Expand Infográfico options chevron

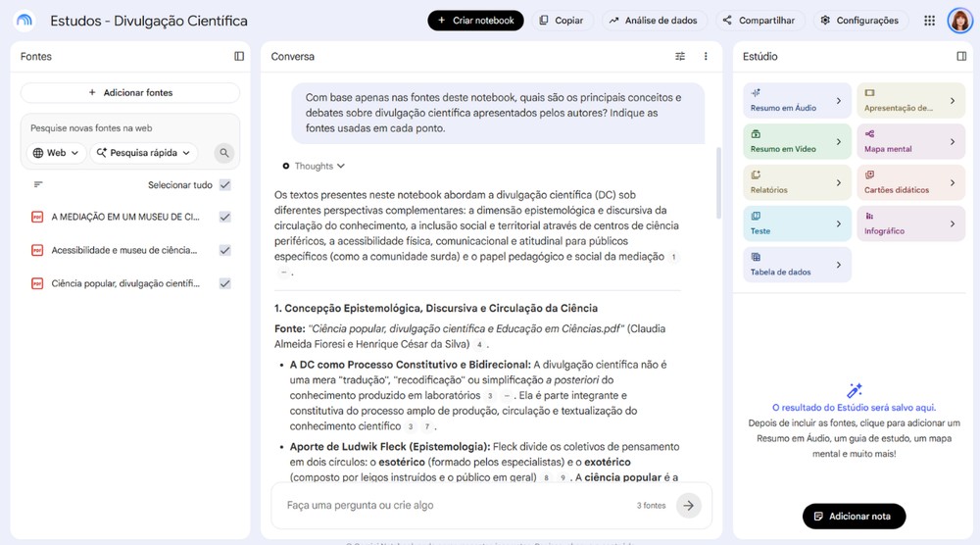(x=953, y=223)
